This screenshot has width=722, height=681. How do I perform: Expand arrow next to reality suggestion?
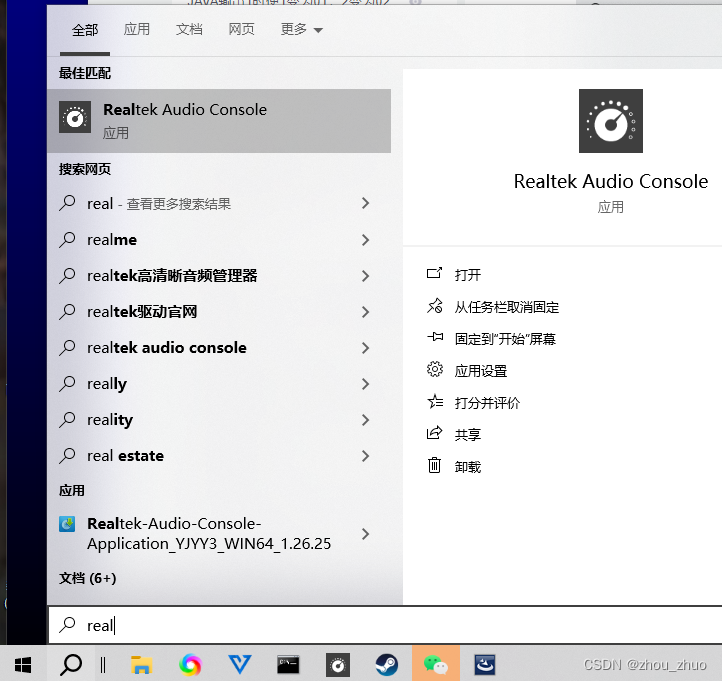[x=366, y=419]
